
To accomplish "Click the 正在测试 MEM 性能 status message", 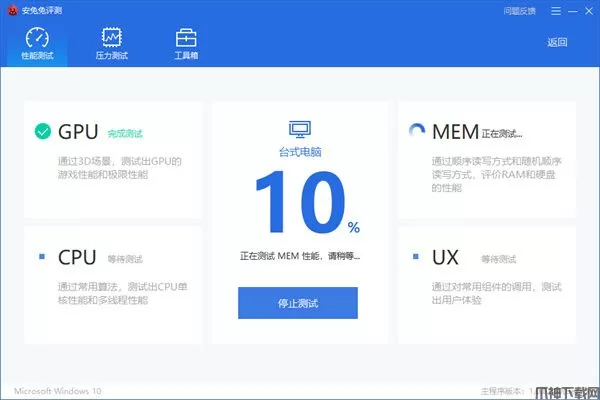I will 300,256.
